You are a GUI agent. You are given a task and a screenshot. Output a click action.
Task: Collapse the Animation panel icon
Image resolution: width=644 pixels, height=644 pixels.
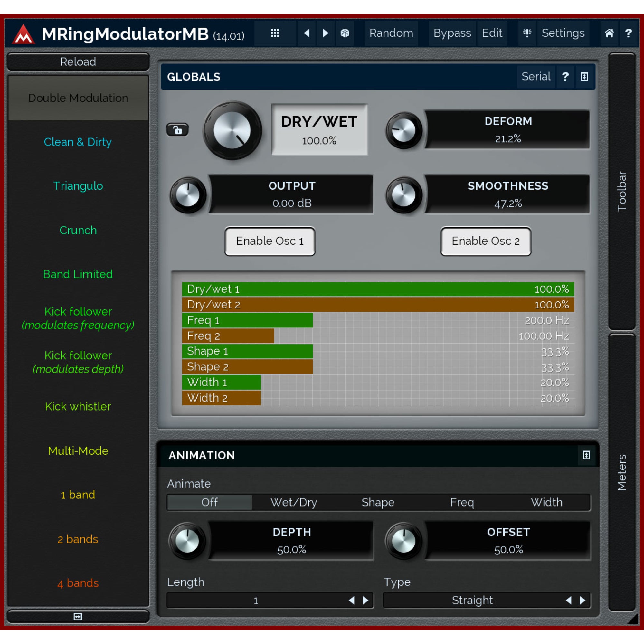[586, 455]
